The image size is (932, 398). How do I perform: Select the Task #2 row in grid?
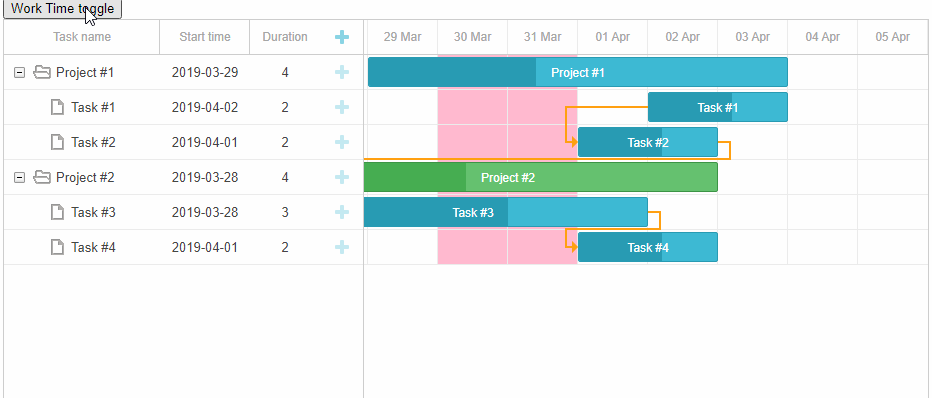click(184, 143)
